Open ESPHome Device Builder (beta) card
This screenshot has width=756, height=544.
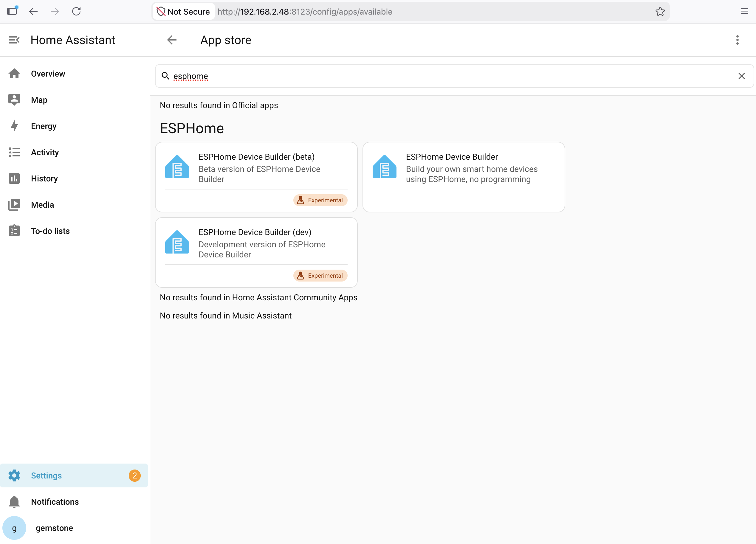256,177
